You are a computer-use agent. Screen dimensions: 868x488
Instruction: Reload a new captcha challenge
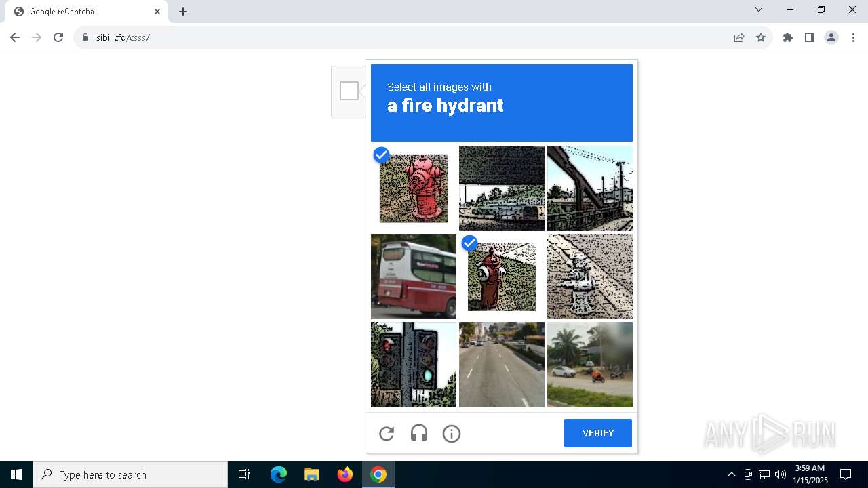click(387, 434)
